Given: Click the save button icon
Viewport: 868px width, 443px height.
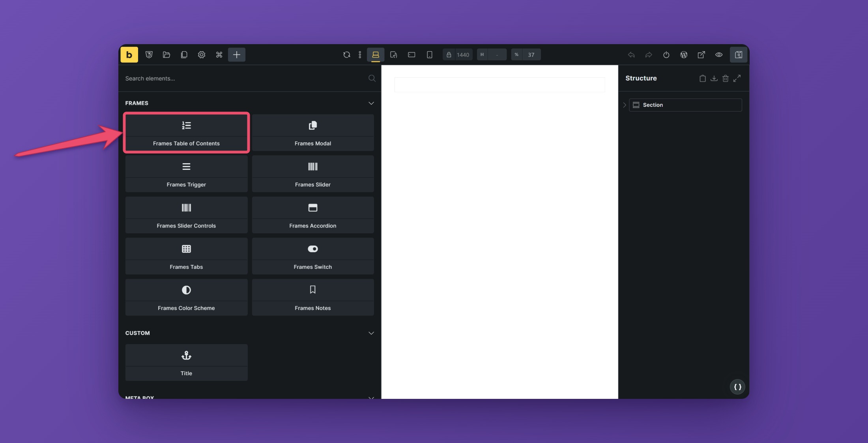Looking at the screenshot, I should (739, 55).
